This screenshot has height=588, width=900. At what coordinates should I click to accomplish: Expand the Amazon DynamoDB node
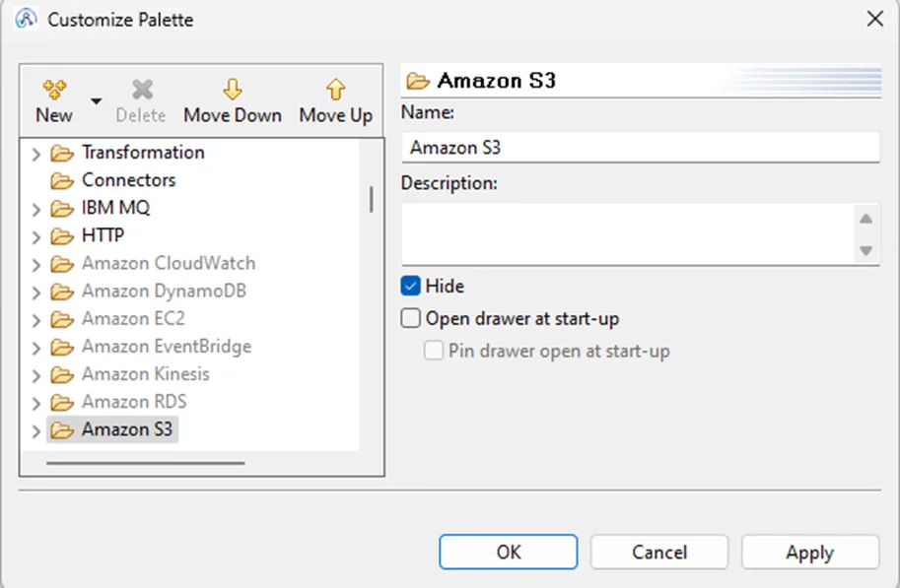(x=36, y=292)
